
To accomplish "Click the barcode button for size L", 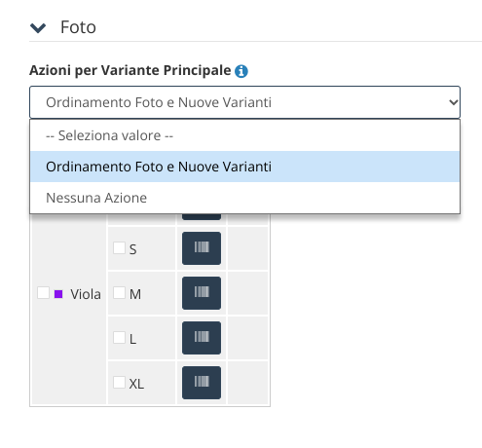I will click(202, 338).
